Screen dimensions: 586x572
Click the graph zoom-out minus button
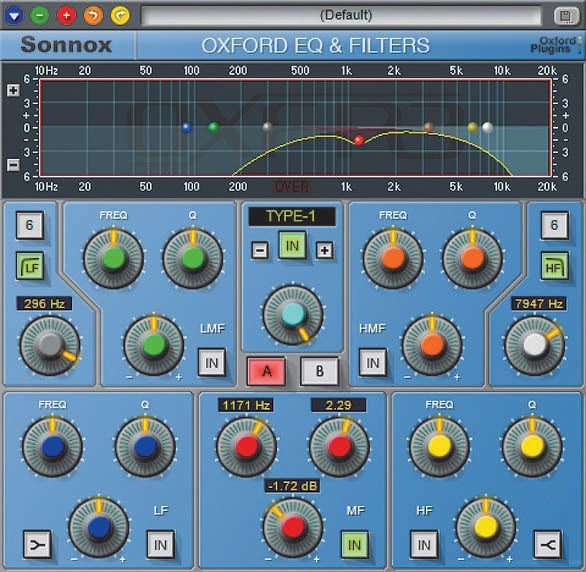(13, 164)
